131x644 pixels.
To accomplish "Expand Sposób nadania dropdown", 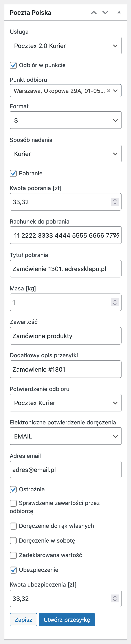I will pyautogui.click(x=66, y=154).
